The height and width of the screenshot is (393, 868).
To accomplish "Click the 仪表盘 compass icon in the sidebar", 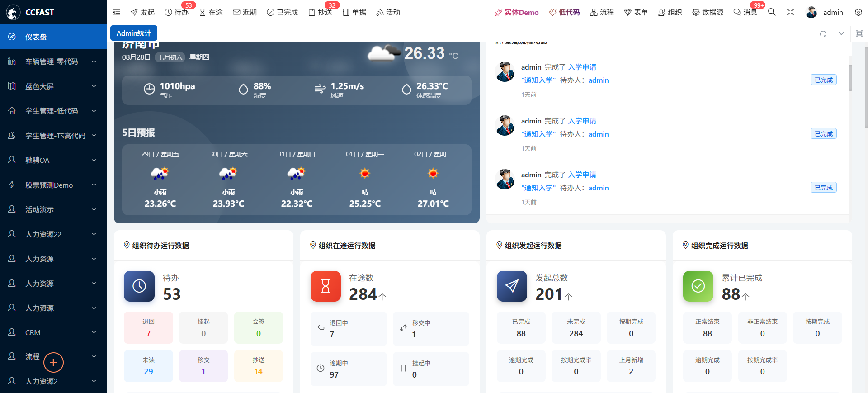I will 12,37.
